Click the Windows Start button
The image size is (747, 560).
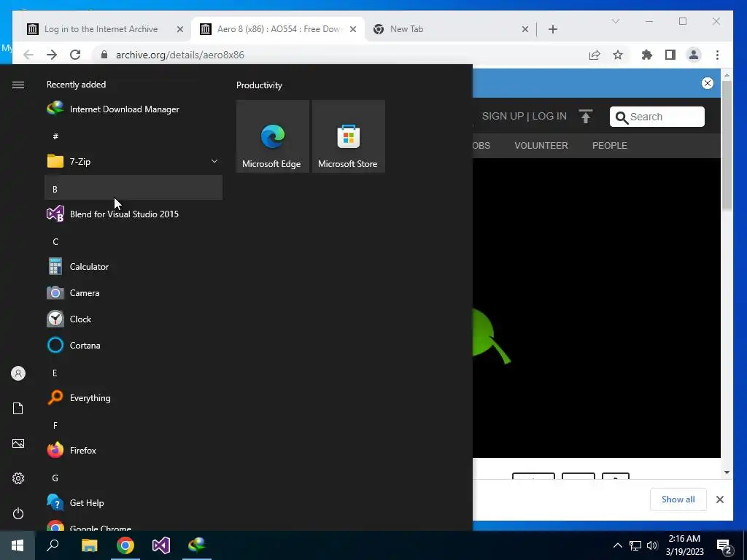pyautogui.click(x=18, y=545)
